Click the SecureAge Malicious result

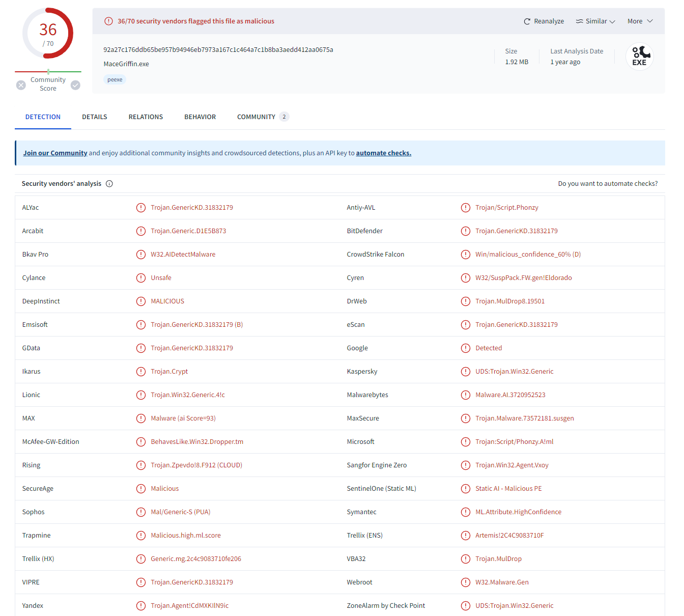[165, 489]
